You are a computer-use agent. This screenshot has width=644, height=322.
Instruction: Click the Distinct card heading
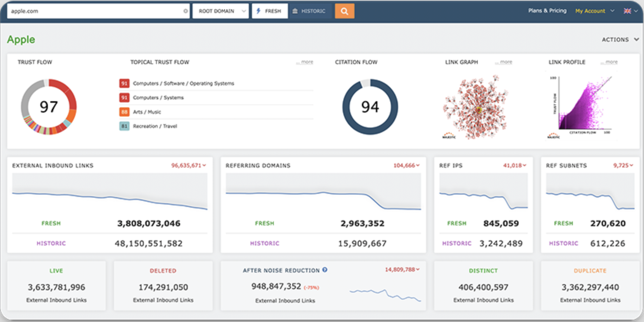(483, 271)
